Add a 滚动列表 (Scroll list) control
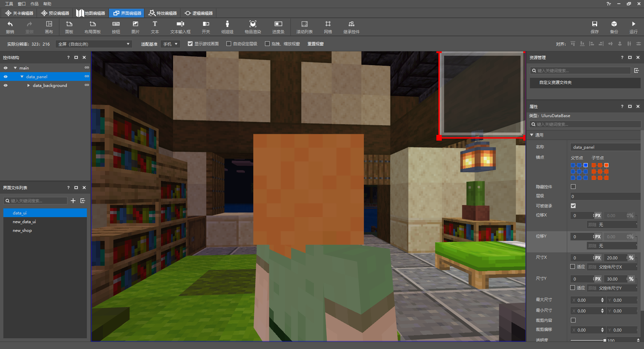644x349 pixels. [x=305, y=27]
